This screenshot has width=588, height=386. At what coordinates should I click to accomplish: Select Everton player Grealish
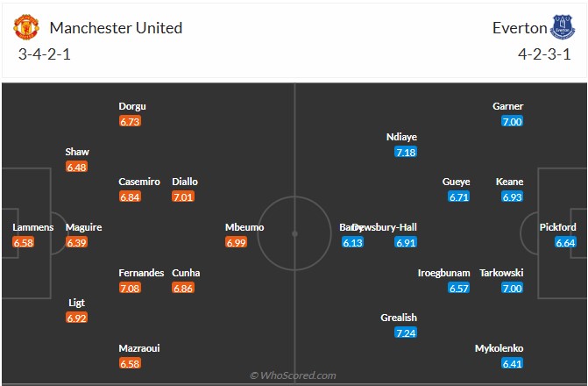(x=399, y=318)
